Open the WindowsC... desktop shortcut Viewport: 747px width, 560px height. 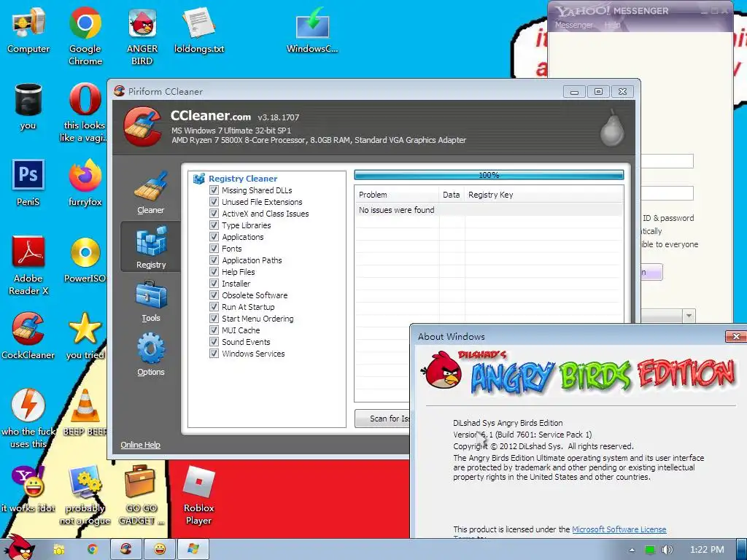312,28
